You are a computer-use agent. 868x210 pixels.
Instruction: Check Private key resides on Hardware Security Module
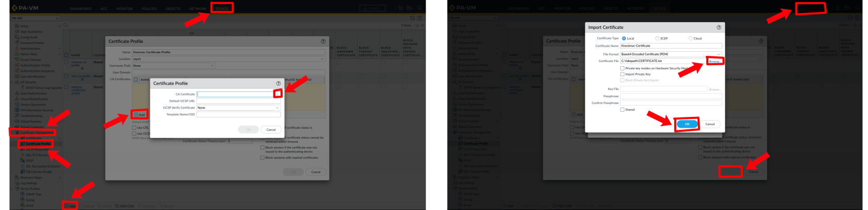tap(622, 68)
